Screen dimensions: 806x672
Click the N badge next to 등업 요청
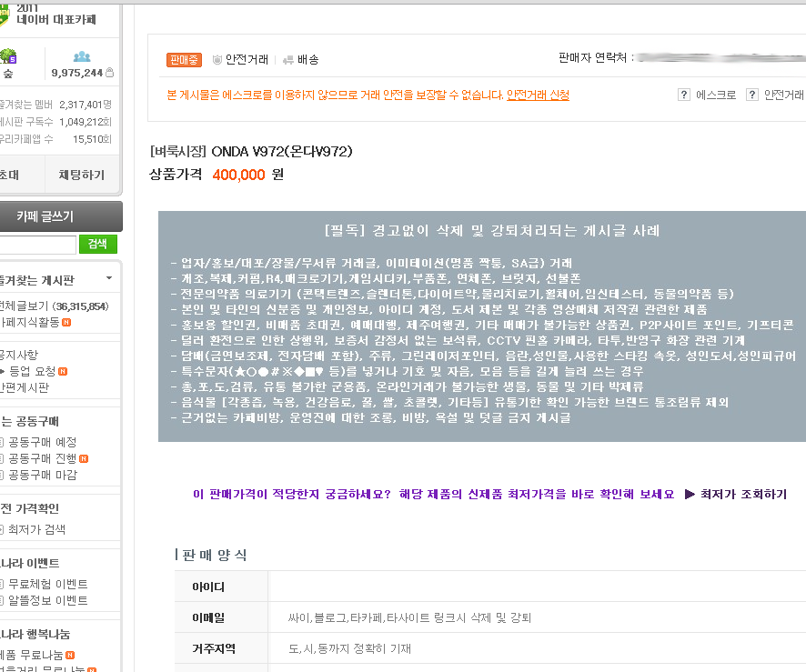pos(63,371)
